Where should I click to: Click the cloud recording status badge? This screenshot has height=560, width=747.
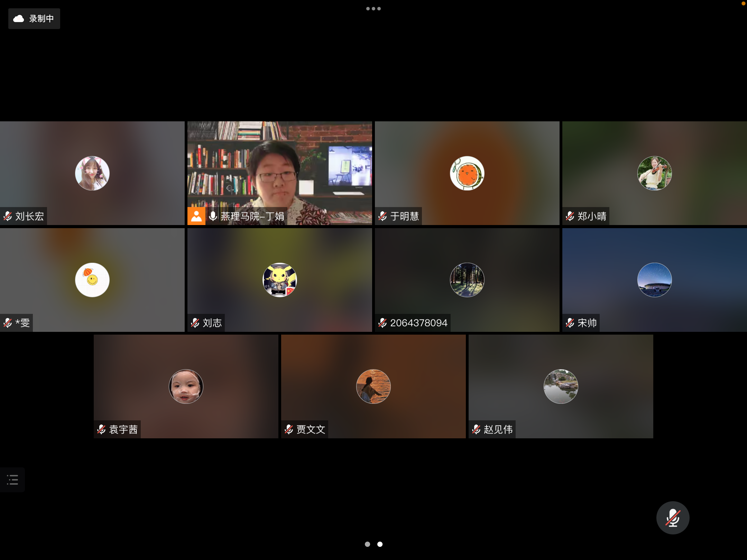coord(34,19)
